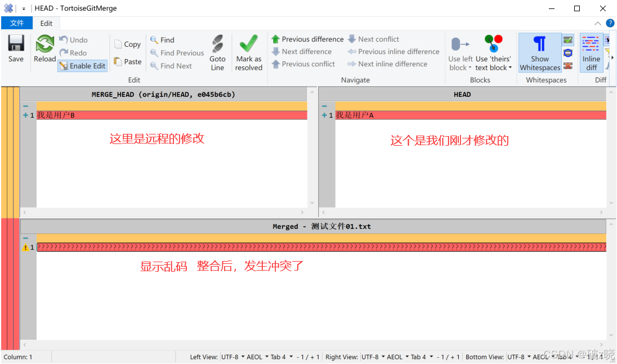Collapse the HEAD pane minus marker
Viewport: 617px width, 364px height.
coord(324,106)
